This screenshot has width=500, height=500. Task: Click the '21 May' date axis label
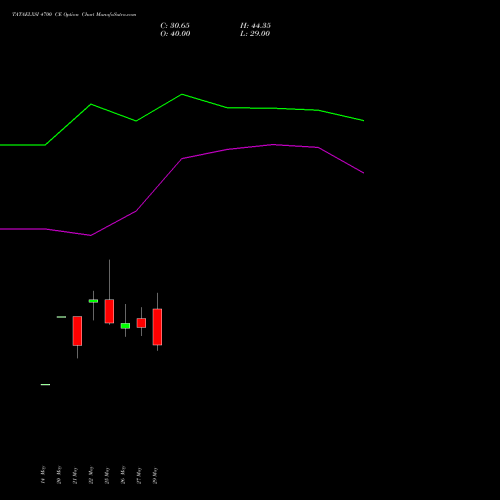75,475
